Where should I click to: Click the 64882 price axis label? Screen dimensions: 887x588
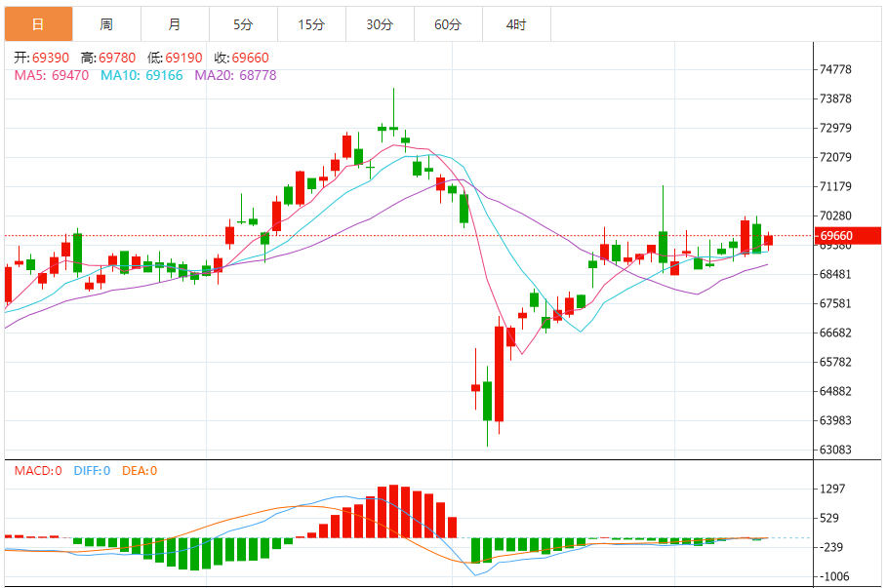835,391
